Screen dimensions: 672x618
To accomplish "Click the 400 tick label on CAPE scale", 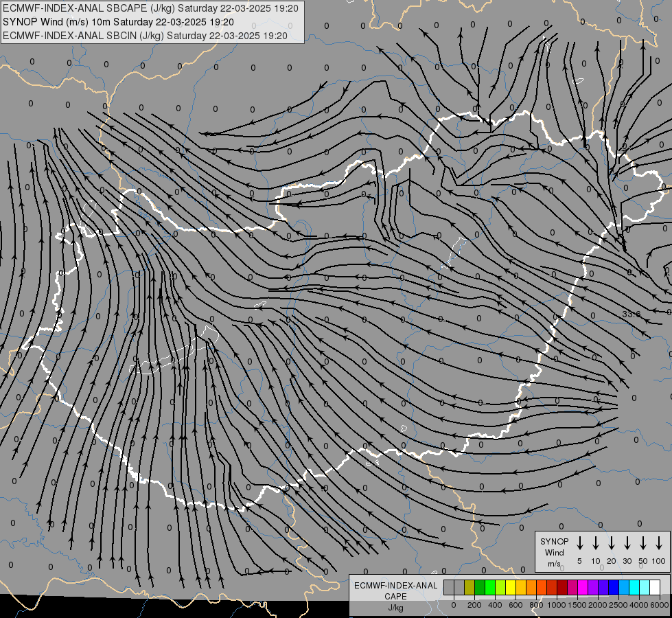I will tap(495, 605).
